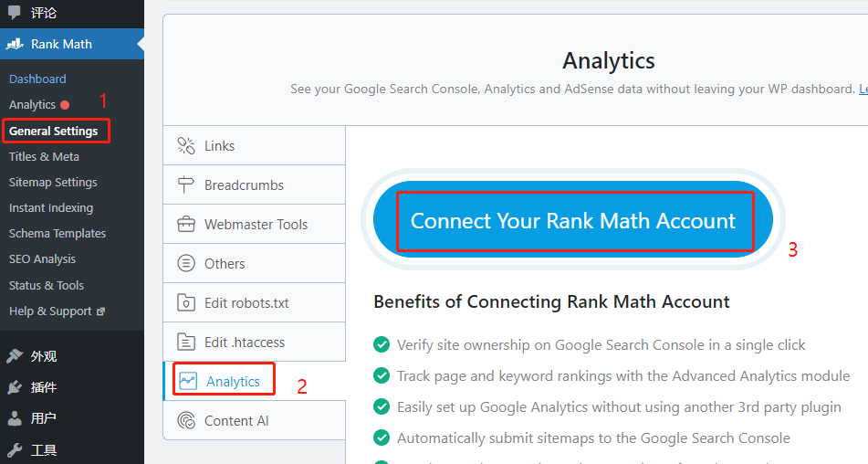
Task: Click the Rank Math logo icon
Action: tap(15, 44)
